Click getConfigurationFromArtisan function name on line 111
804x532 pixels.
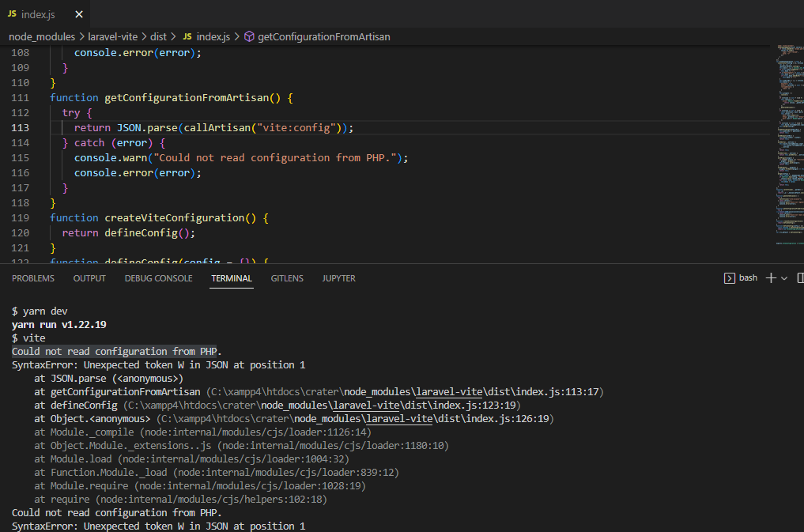point(187,97)
